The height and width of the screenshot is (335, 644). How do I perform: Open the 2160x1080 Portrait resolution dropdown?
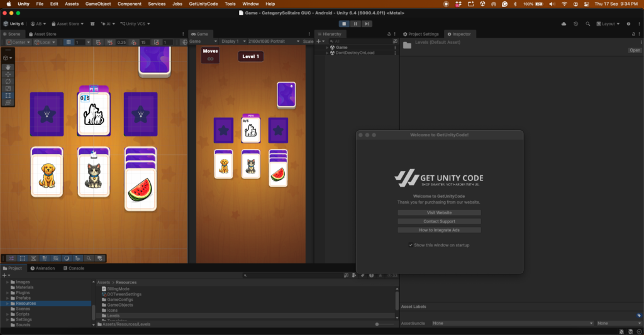click(273, 41)
